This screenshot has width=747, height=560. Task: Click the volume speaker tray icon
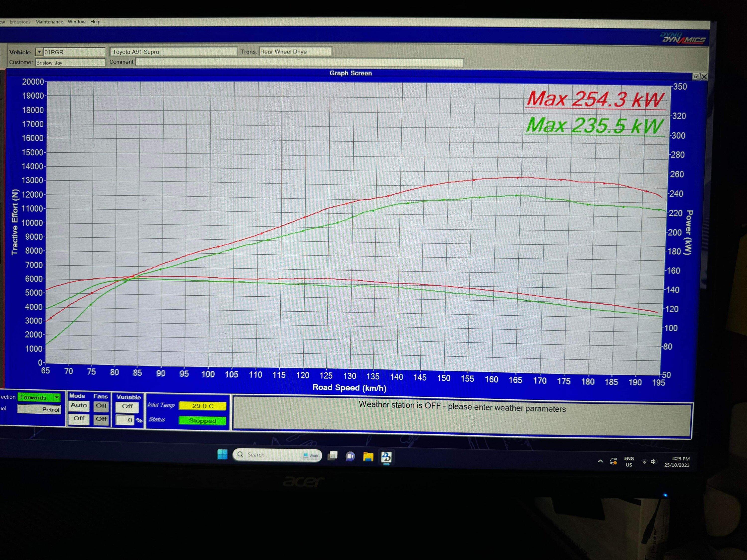653,462
